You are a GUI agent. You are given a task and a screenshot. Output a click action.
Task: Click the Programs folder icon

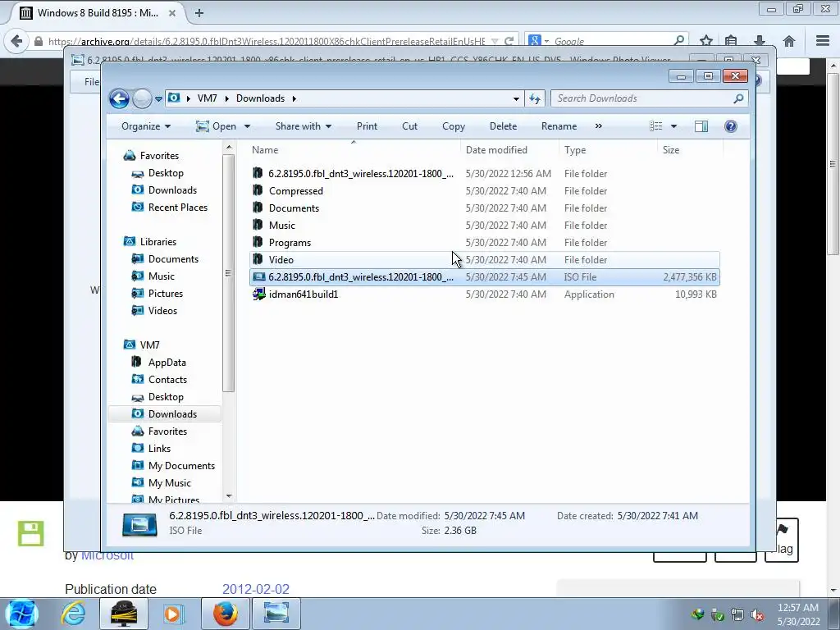[x=258, y=242]
